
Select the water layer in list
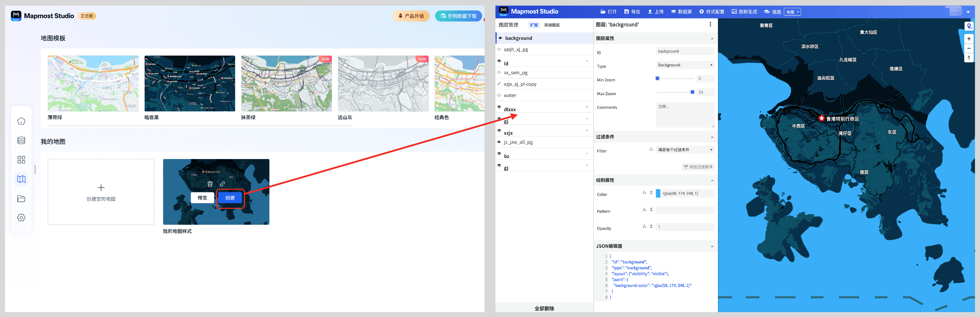pos(510,95)
